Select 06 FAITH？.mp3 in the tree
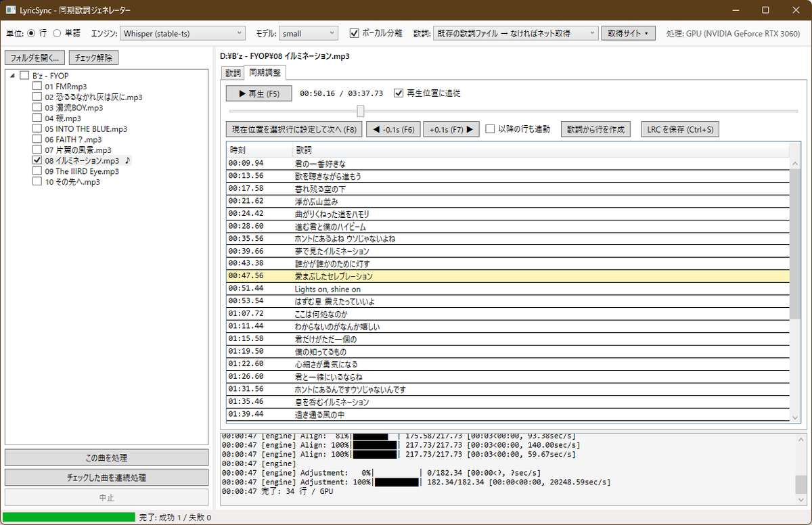Viewport: 812px width, 525px height. (x=73, y=139)
